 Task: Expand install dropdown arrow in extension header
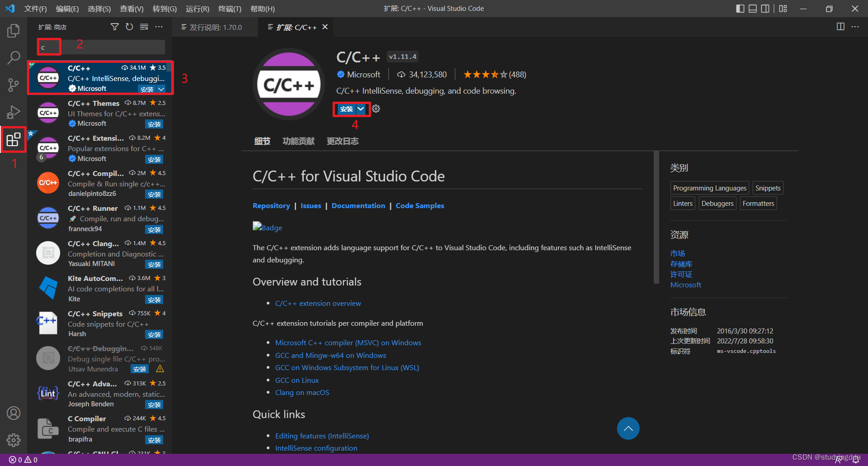[361, 109]
